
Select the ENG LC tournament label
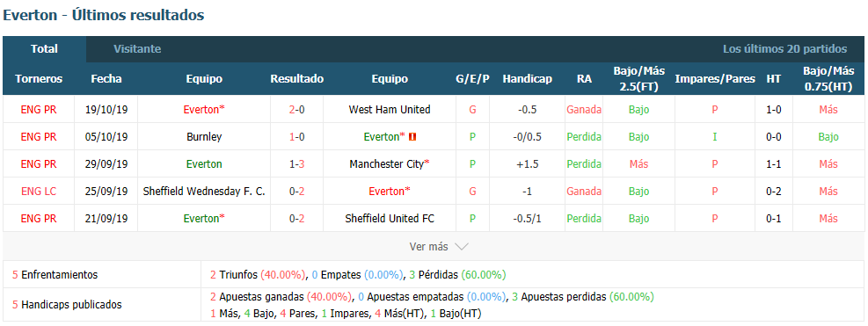pos(38,191)
